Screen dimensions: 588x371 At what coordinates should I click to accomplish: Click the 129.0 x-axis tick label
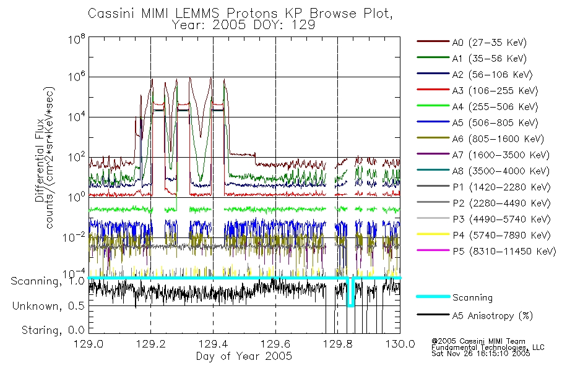pyautogui.click(x=89, y=344)
